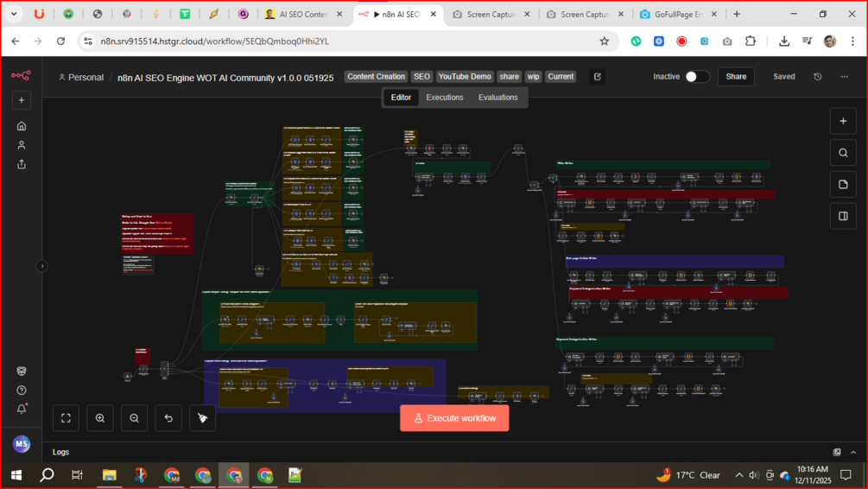Switch to the Editor tab

[401, 98]
